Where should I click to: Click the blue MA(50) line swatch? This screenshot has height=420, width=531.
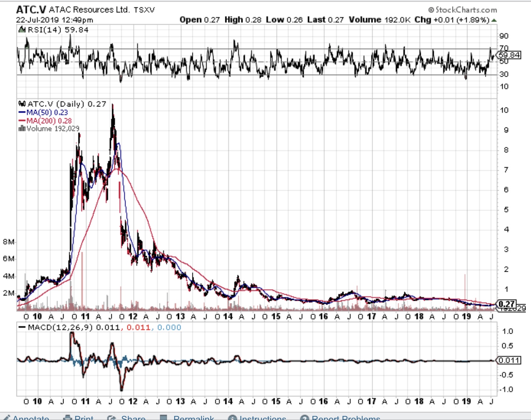(22, 112)
